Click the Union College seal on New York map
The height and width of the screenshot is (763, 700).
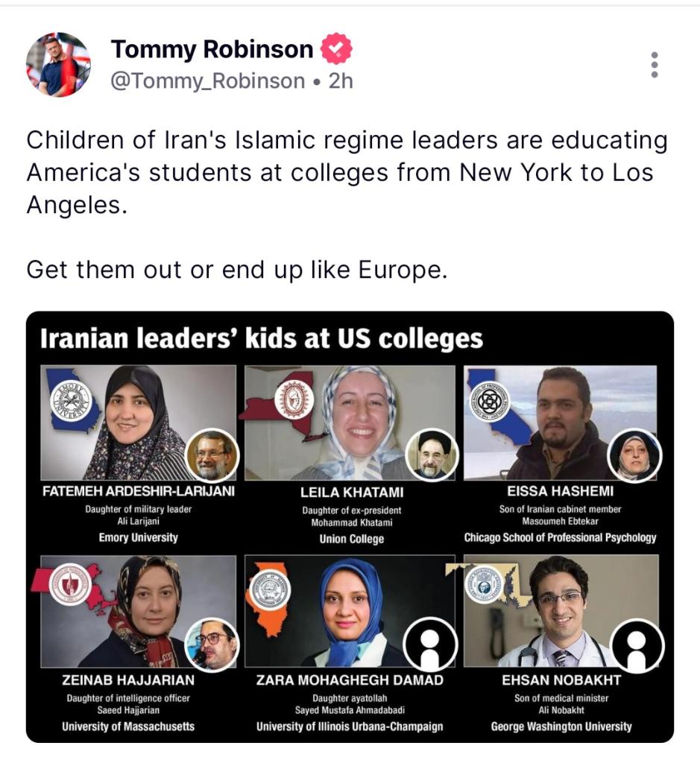tap(294, 400)
